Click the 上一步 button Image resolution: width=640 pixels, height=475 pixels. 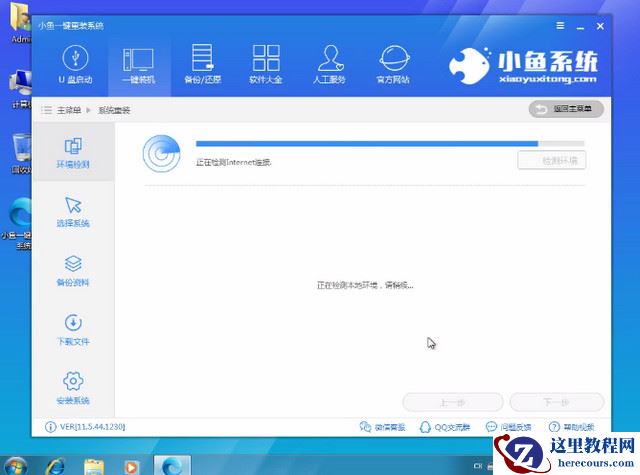click(x=453, y=403)
